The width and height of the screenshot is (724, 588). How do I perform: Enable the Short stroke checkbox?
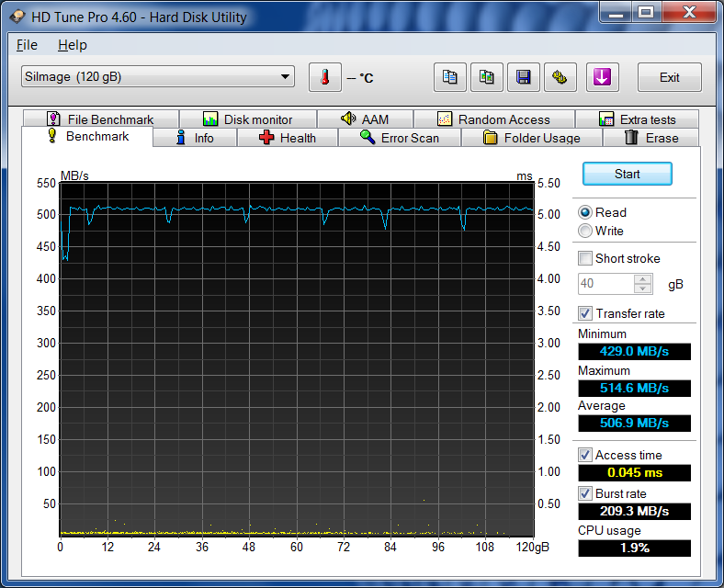tap(585, 258)
